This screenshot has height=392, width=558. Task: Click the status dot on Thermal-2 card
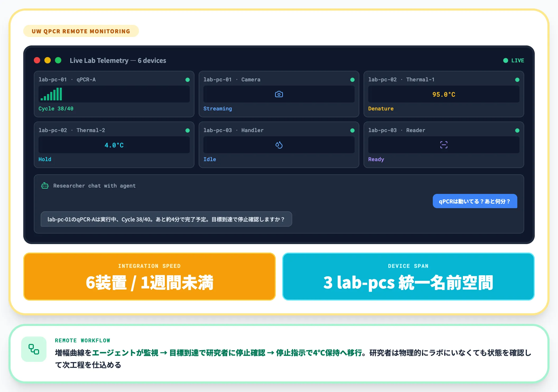click(x=188, y=130)
